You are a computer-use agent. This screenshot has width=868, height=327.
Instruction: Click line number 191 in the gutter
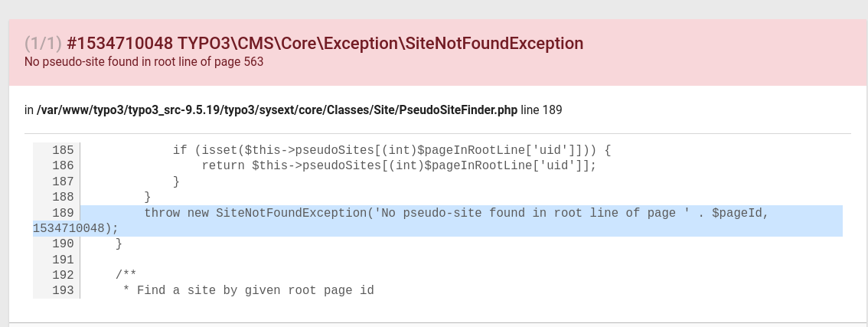(x=63, y=260)
